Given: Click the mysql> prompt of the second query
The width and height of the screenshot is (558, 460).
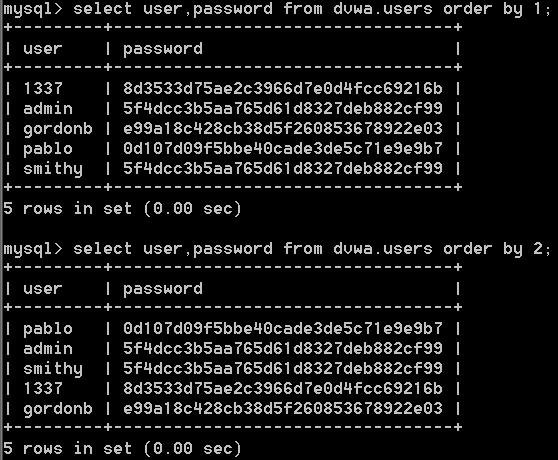Looking at the screenshot, I should [x=33, y=249].
